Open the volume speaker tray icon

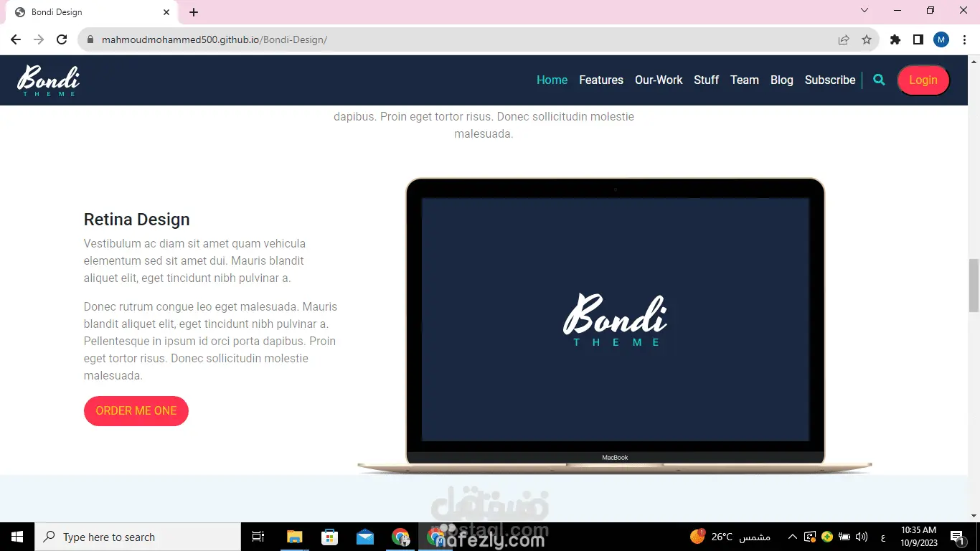click(862, 537)
